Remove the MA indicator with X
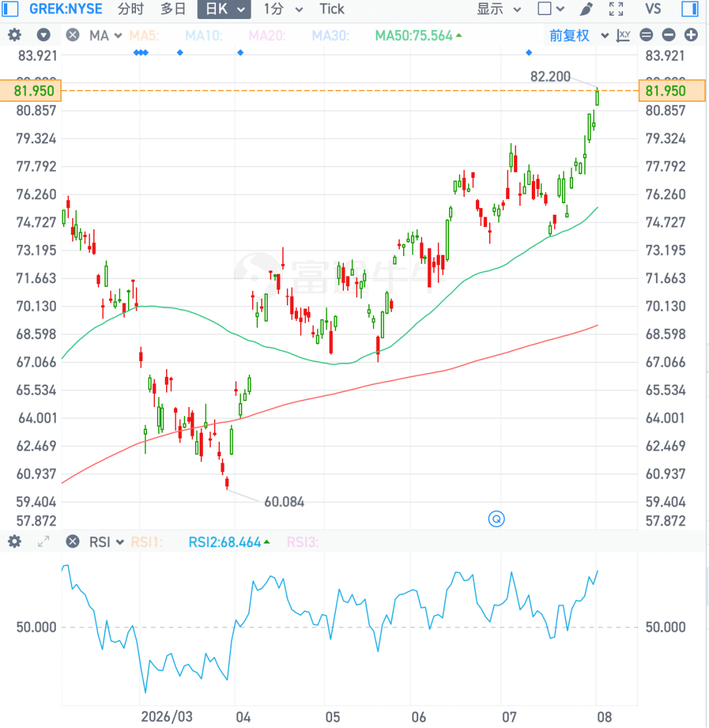The image size is (709, 728). (x=72, y=35)
